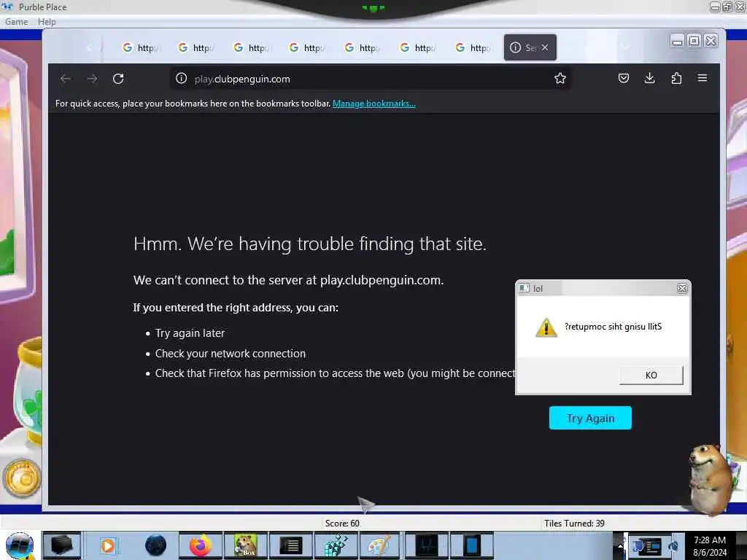Open the black text-lines taskbar icon
747x560 pixels.
point(290,545)
